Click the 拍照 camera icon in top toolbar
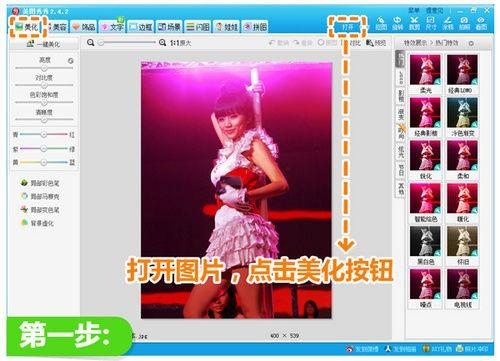This screenshot has height=361, width=500. (x=464, y=23)
